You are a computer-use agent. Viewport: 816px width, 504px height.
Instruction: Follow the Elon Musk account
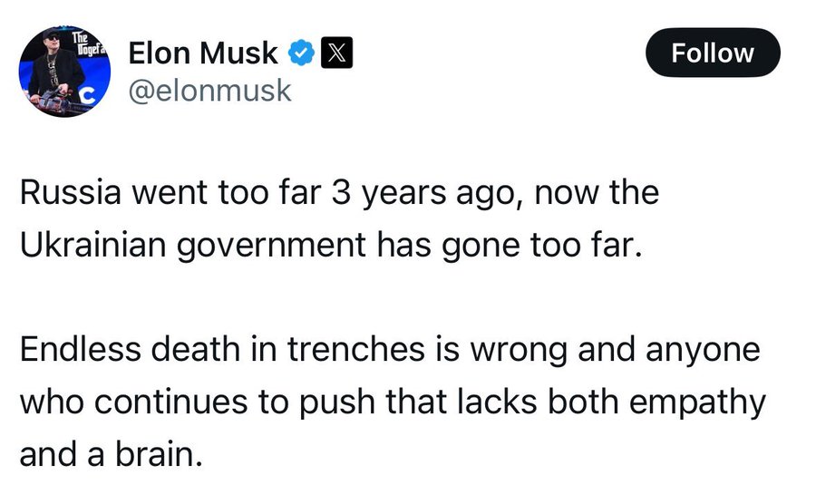click(713, 53)
